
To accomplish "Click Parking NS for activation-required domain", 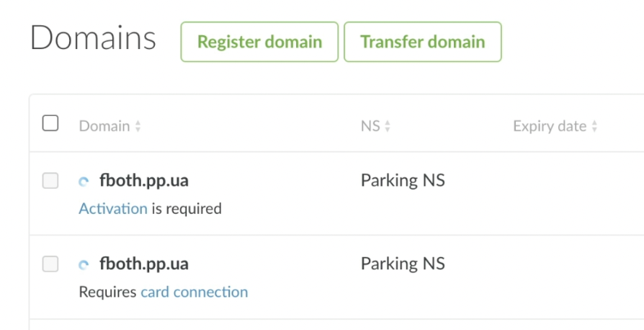I will [403, 180].
